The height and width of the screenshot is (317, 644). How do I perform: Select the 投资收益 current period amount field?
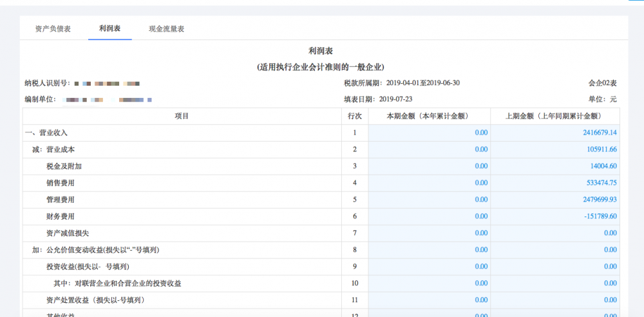click(x=429, y=267)
